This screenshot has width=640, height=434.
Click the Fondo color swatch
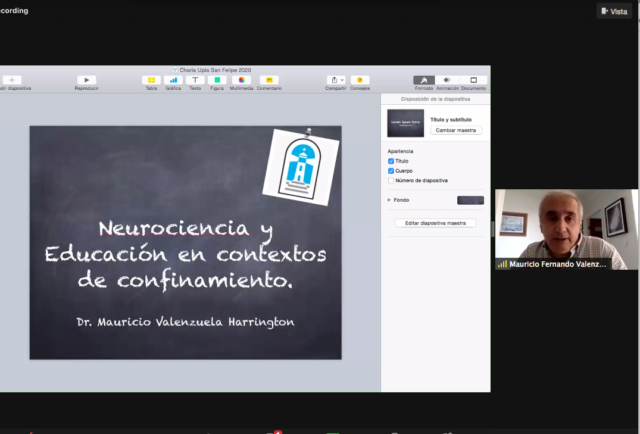[470, 200]
